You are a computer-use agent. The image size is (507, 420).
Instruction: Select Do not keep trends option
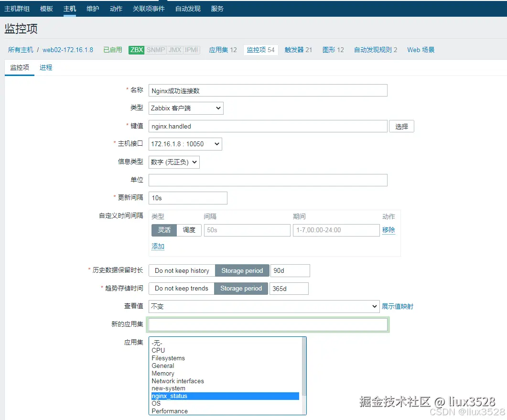pyautogui.click(x=182, y=289)
